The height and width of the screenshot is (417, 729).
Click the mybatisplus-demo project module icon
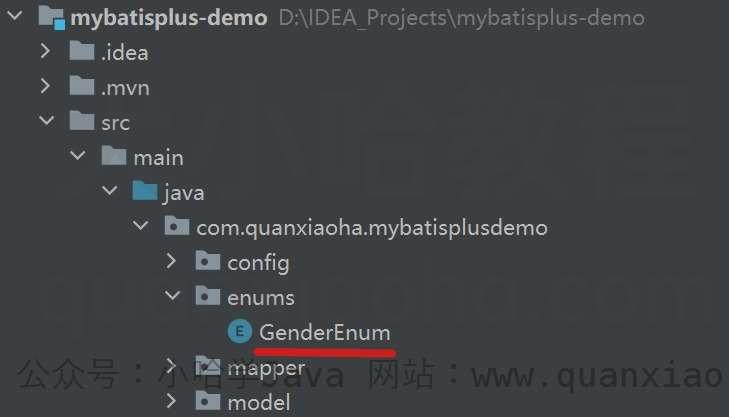click(51, 17)
